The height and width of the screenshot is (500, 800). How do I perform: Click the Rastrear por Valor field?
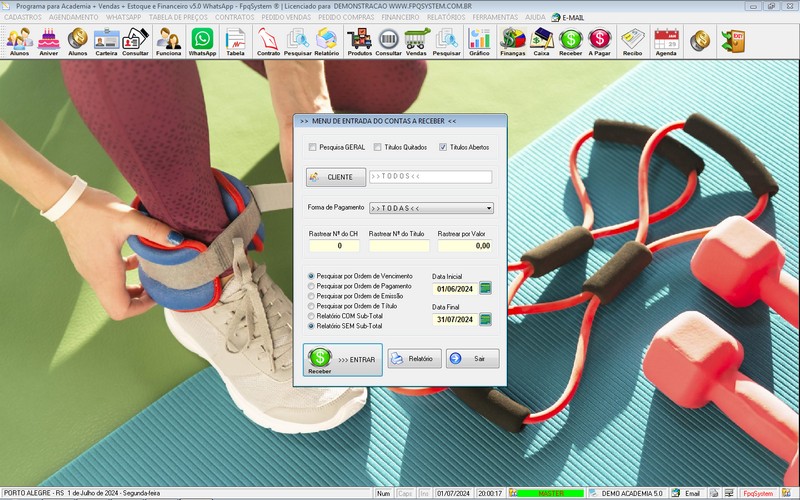(465, 245)
